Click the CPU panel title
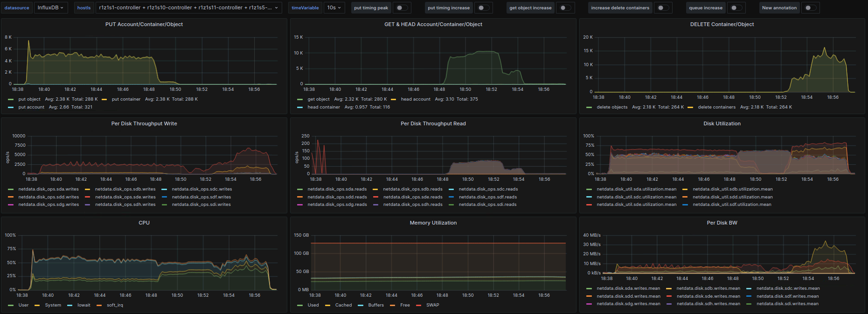This screenshot has width=868, height=314. pos(144,223)
